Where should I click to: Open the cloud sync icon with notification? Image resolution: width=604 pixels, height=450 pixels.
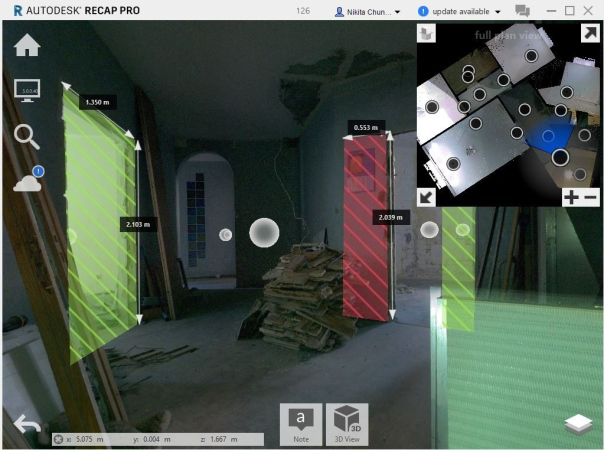27,181
